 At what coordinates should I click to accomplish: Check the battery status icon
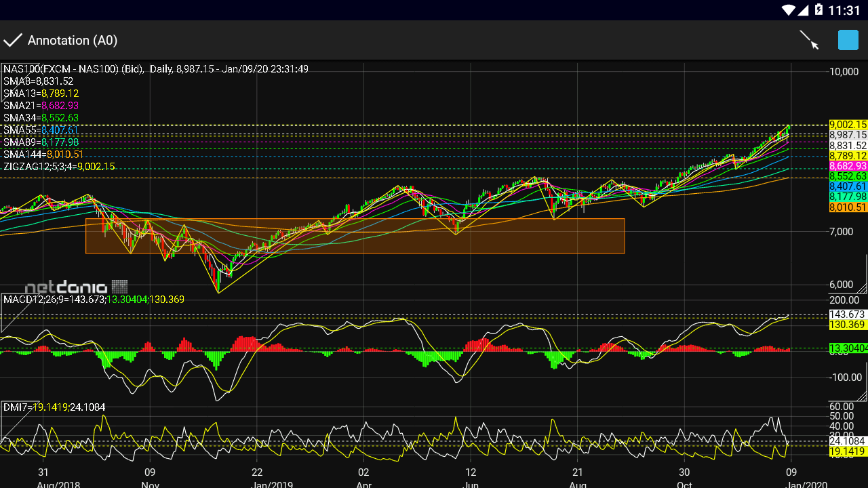818,10
